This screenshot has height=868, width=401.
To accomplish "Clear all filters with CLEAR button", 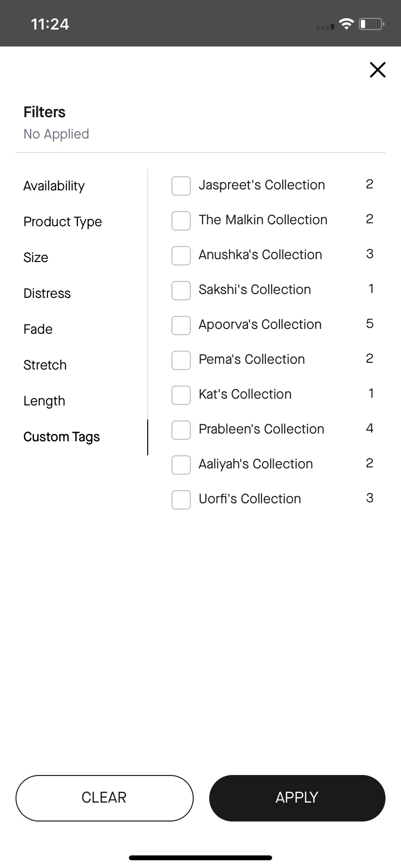I will click(x=105, y=798).
